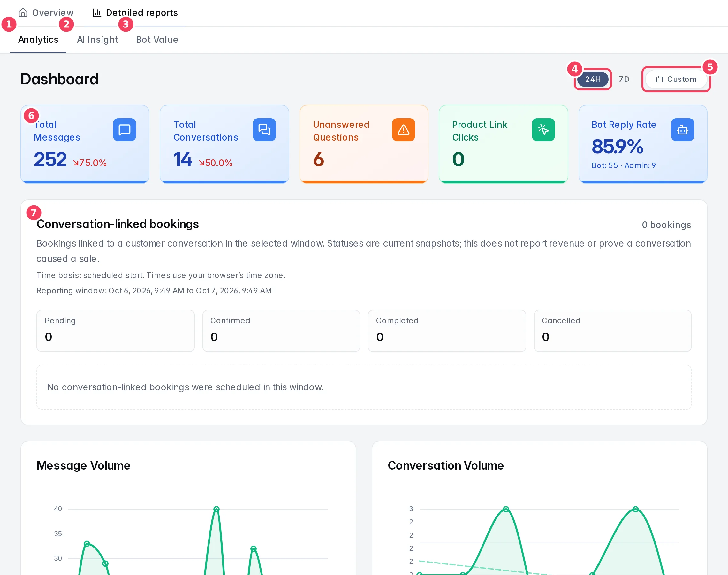Viewport: 728px width, 575px height.
Task: Open the Product Link Clicks card
Action: (503, 144)
